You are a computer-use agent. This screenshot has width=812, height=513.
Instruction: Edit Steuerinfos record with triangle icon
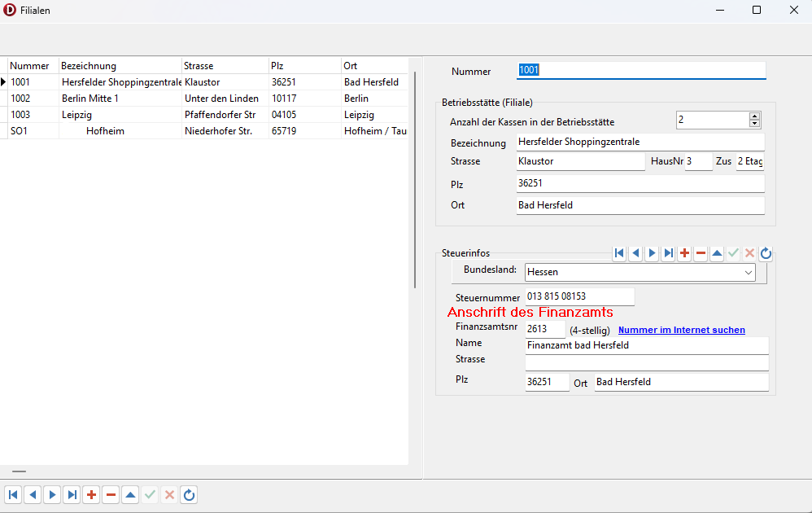[718, 253]
